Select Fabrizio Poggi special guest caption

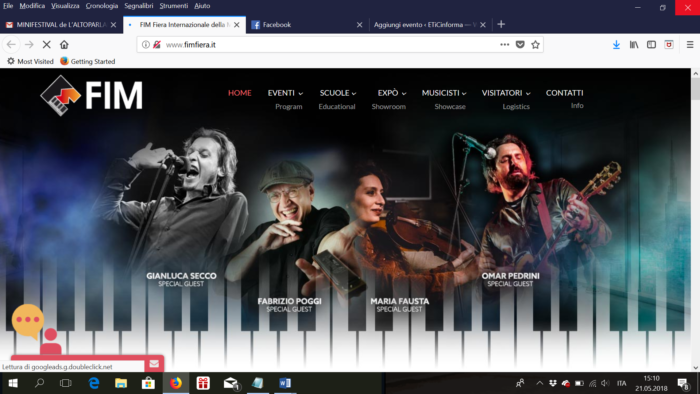point(289,305)
